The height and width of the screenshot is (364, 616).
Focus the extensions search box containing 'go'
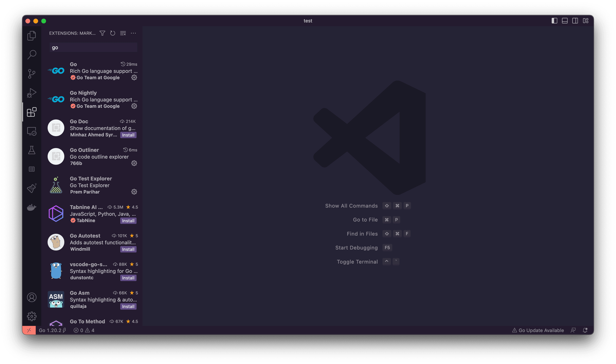(93, 48)
